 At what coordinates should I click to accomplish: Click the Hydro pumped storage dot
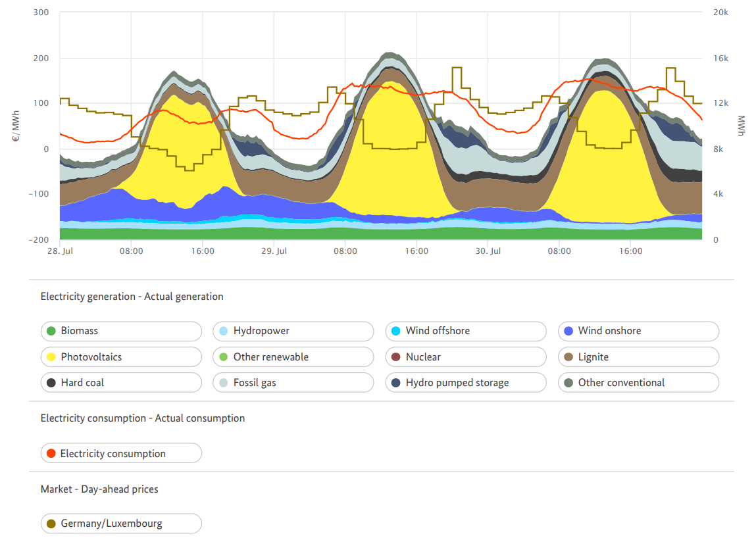click(396, 383)
